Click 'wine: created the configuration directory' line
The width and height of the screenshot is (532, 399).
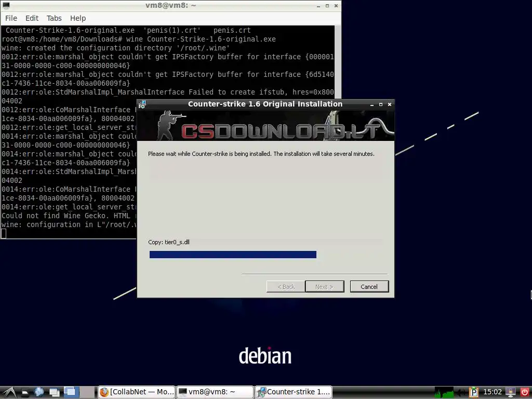tap(115, 48)
